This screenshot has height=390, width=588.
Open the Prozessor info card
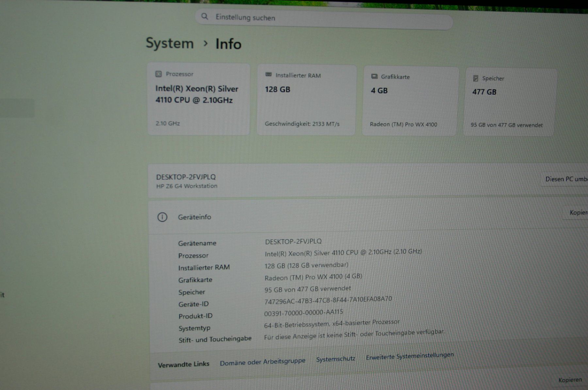tap(199, 99)
